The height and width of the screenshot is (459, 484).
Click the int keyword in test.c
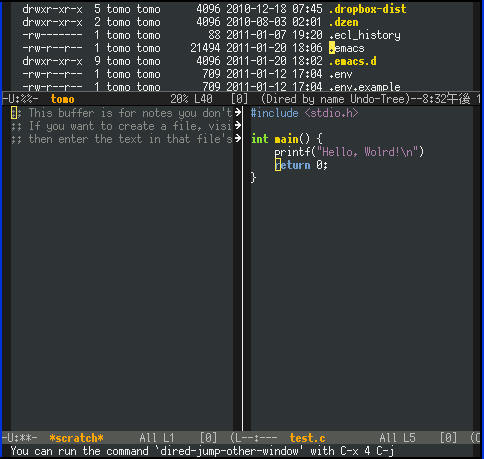click(x=260, y=139)
